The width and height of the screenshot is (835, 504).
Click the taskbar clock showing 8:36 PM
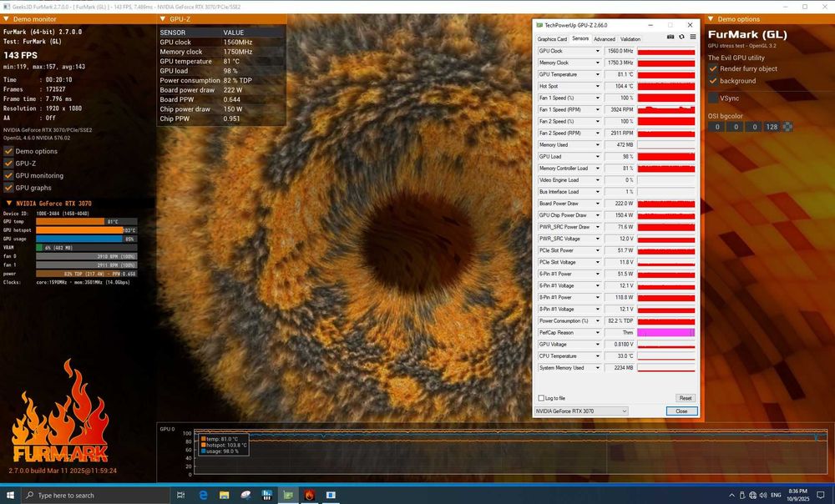point(797,495)
